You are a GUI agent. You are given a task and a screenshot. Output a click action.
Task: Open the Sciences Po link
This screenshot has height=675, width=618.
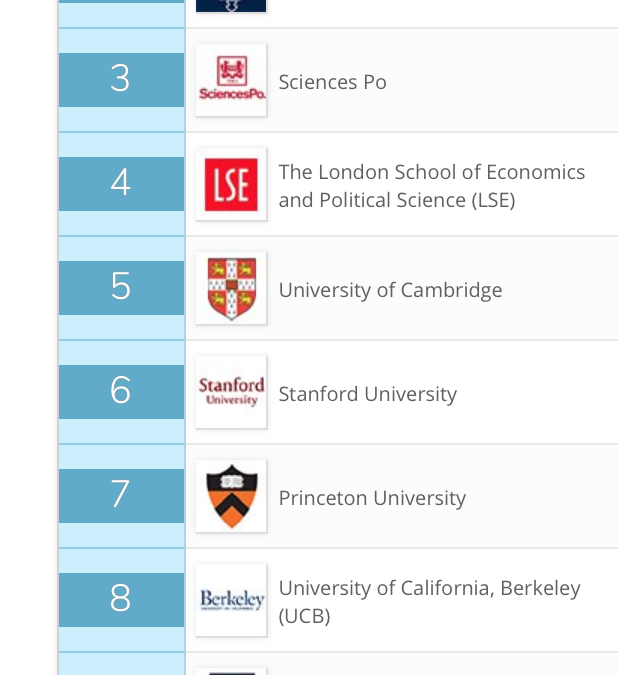click(x=332, y=82)
